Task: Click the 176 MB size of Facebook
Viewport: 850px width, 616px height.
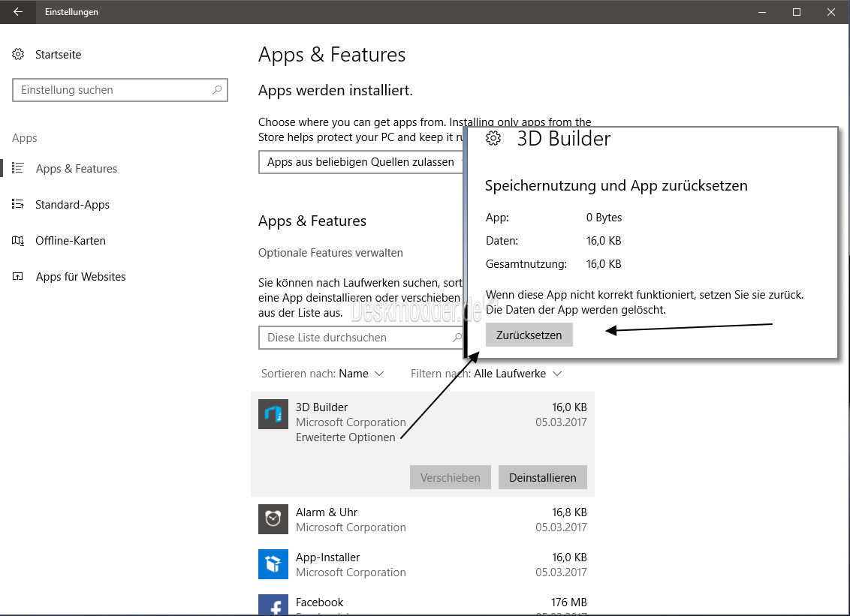Action: (568, 602)
